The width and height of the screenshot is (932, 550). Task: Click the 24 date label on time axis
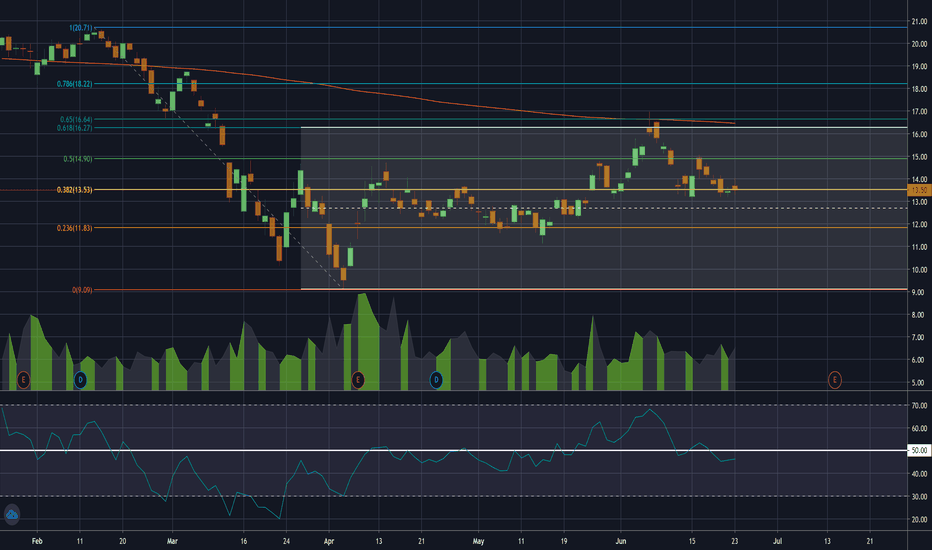coord(286,541)
